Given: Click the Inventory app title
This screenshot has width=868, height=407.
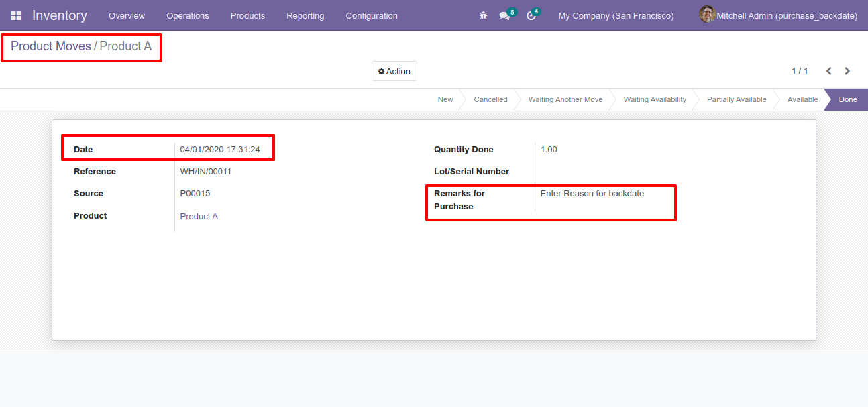Looking at the screenshot, I should 60,15.
